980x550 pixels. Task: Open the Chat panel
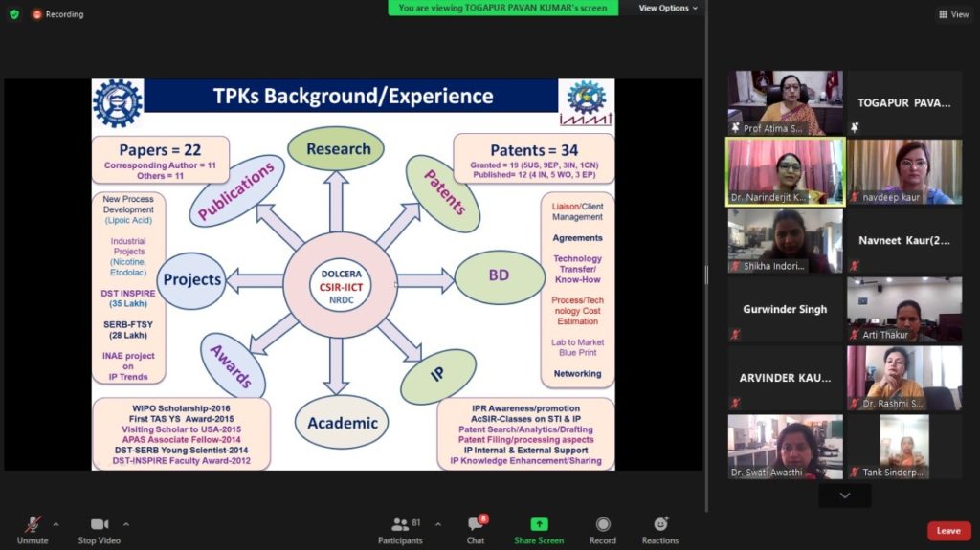point(476,530)
